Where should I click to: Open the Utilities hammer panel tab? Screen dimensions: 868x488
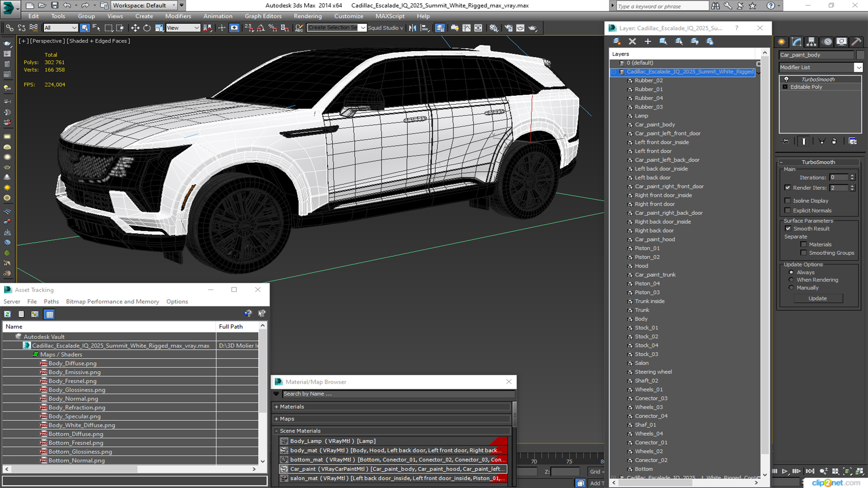[856, 42]
